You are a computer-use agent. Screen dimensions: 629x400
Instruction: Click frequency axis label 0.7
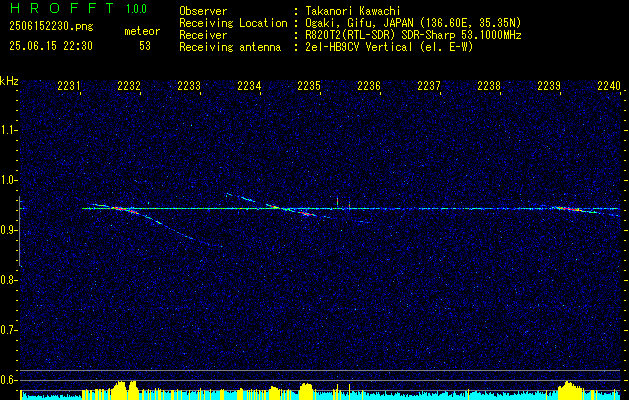(8, 330)
